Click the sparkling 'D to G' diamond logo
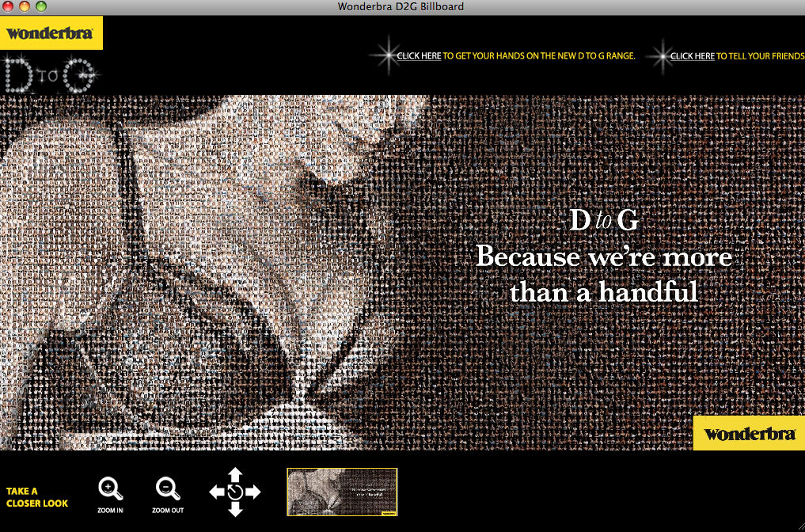Image resolution: width=805 pixels, height=532 pixels. coord(50,76)
